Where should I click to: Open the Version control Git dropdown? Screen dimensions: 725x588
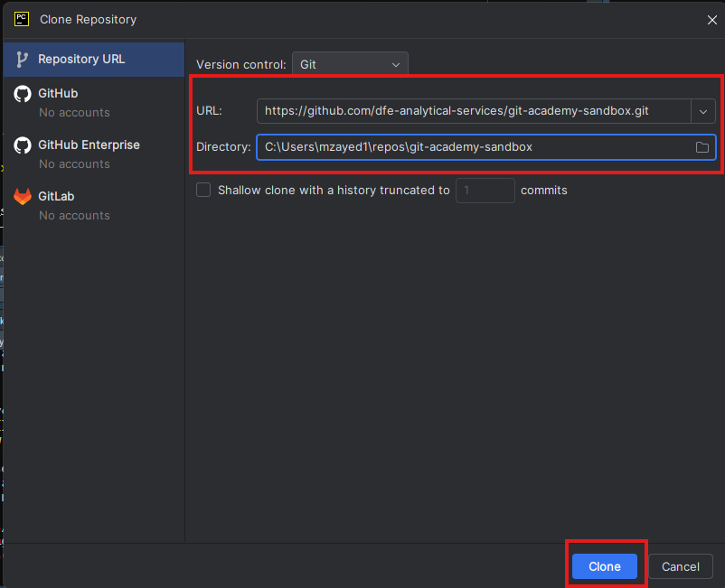point(350,64)
